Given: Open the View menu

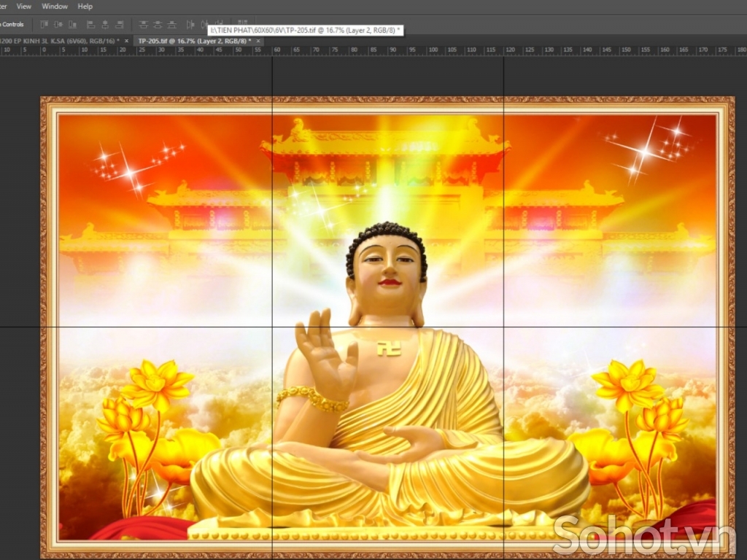Looking at the screenshot, I should coord(24,6).
